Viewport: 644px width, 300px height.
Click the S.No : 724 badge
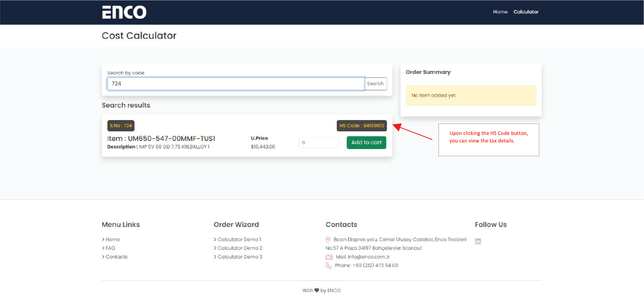(x=121, y=126)
